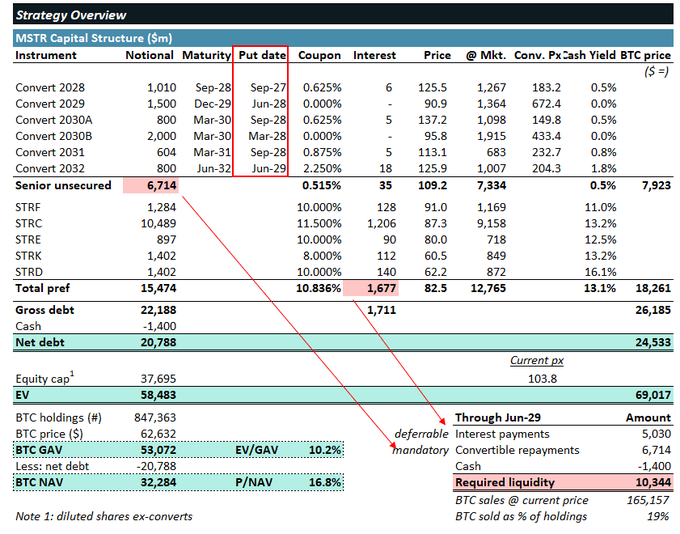680x534 pixels.
Task: Click Convert 2031 notional value 604
Action: tap(166, 152)
